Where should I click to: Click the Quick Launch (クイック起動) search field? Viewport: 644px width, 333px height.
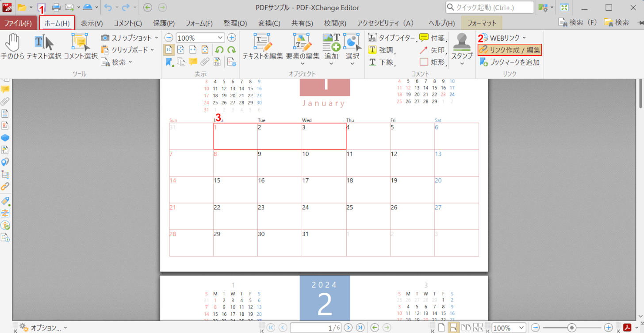click(x=490, y=7)
